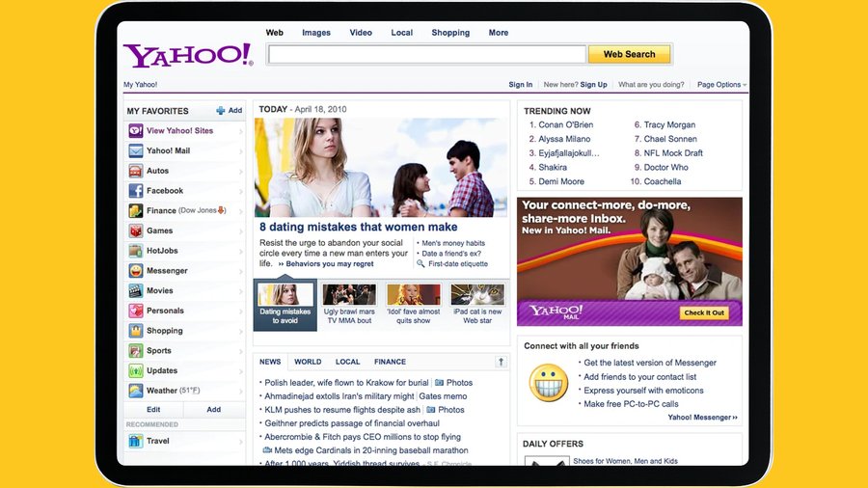Click the Sign In link
Viewport: 868px width, 488px height.
tap(521, 85)
